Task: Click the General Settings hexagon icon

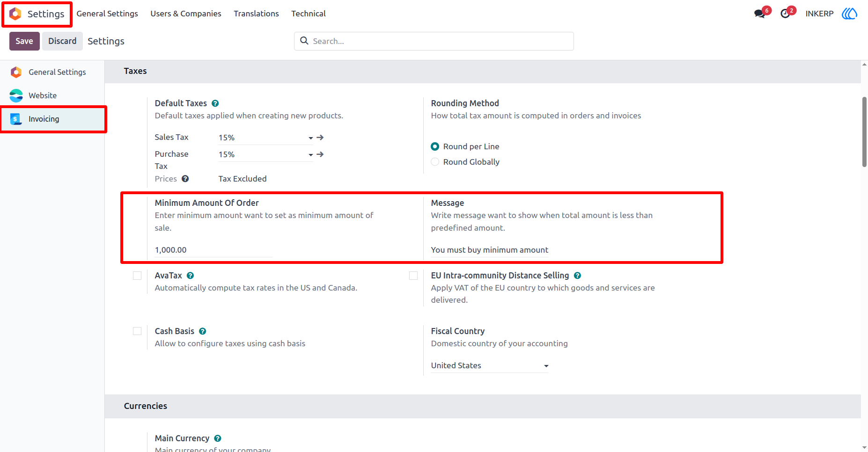Action: [x=16, y=72]
